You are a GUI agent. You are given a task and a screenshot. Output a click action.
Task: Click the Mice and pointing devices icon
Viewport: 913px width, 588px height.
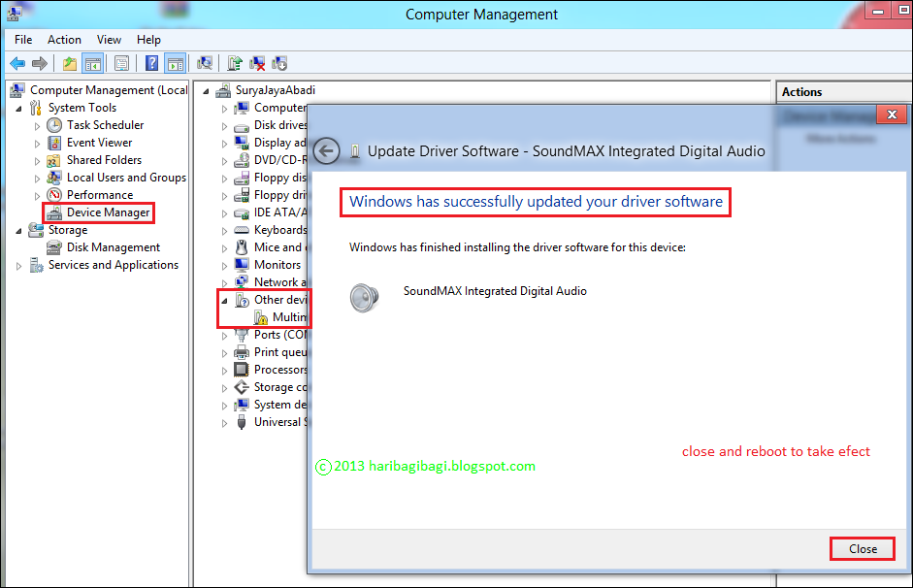(x=242, y=247)
